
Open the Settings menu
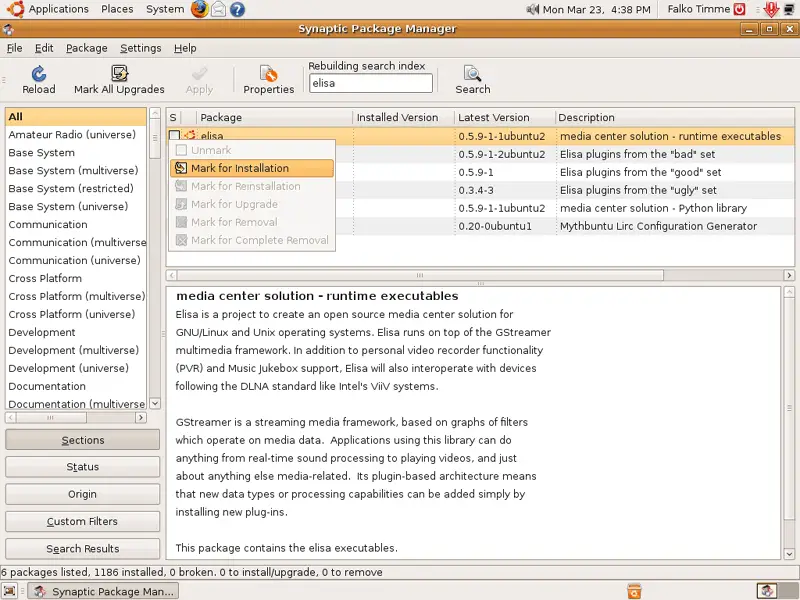tap(140, 48)
